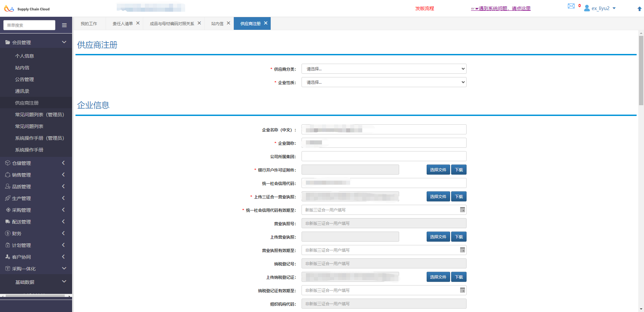Switch to the 站内信 tab

point(217,23)
